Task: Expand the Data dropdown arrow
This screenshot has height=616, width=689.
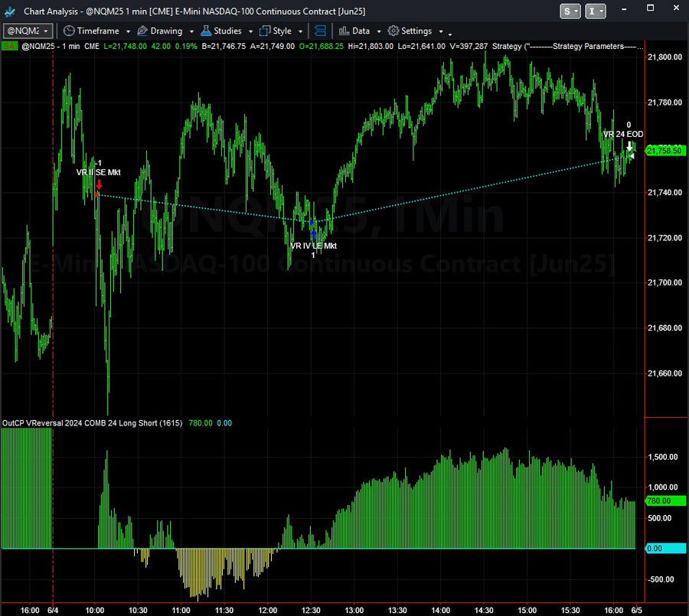Action: click(379, 31)
